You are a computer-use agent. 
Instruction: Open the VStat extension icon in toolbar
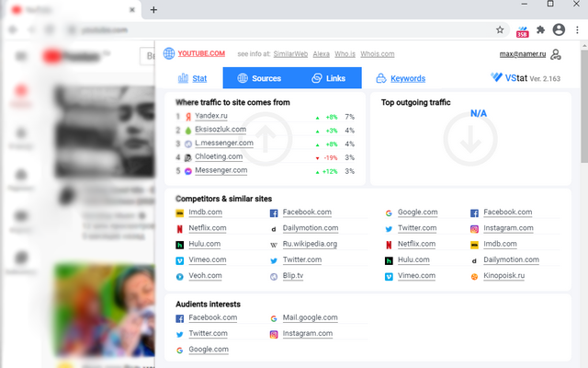(x=522, y=30)
